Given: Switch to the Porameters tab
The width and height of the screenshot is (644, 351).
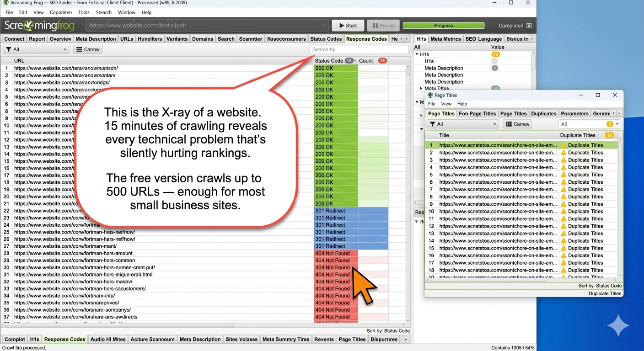Looking at the screenshot, I should (574, 113).
